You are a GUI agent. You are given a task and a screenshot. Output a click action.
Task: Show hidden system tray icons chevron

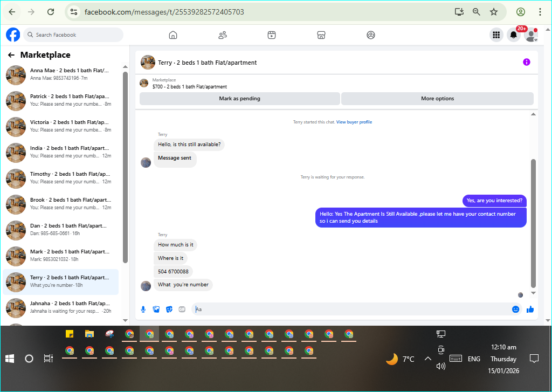pyautogui.click(x=427, y=359)
